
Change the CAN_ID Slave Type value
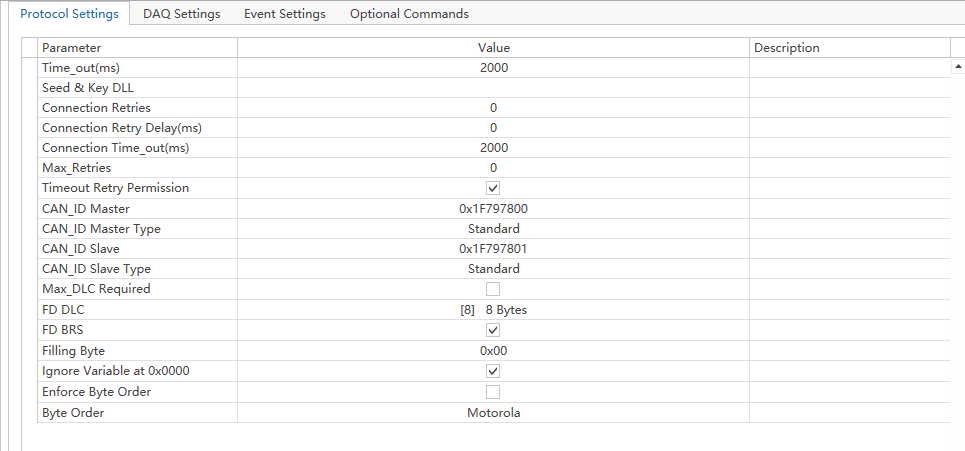coord(493,269)
